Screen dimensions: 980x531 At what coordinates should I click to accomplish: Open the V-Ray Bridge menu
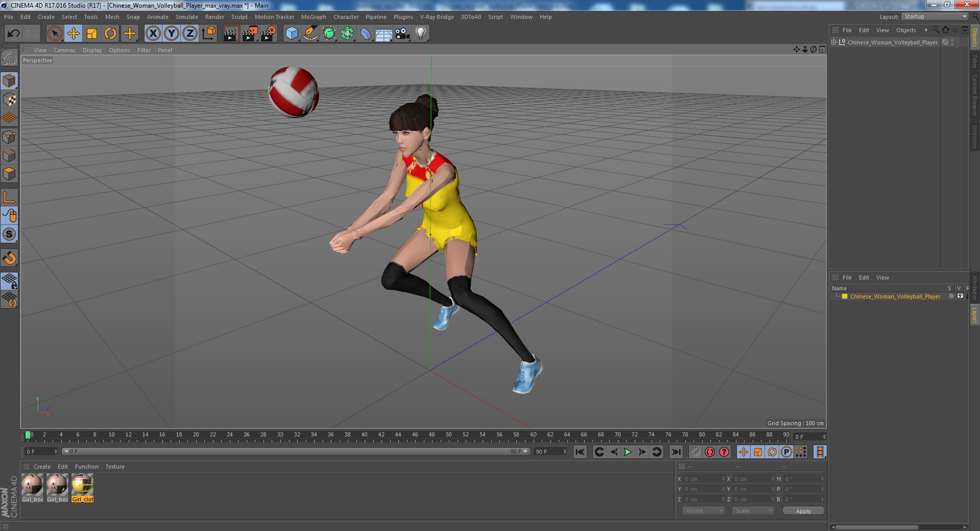[x=437, y=17]
